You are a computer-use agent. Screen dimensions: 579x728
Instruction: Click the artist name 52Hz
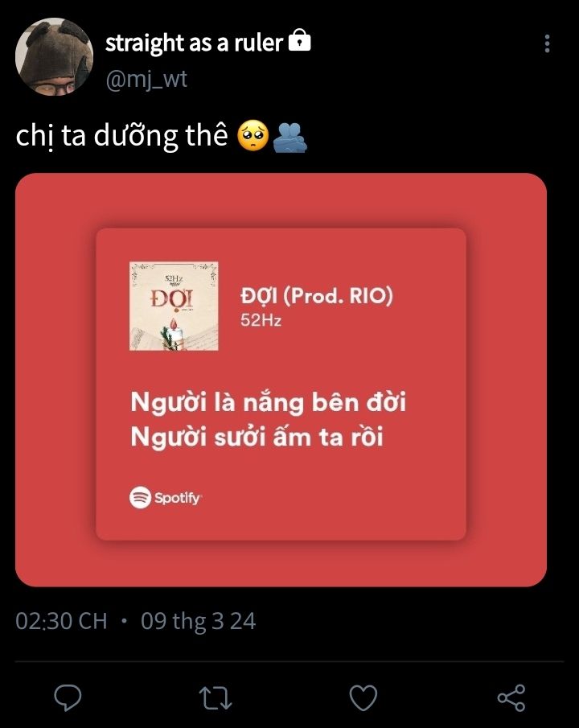(261, 320)
